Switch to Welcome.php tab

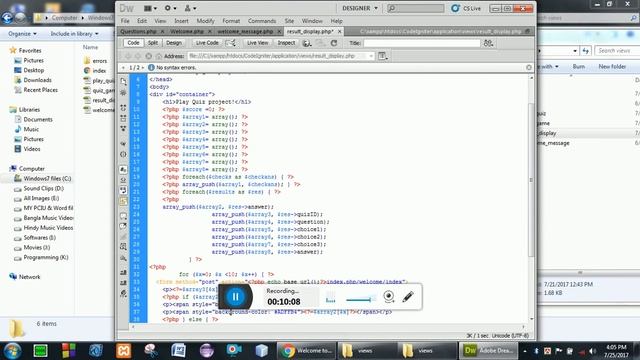pyautogui.click(x=187, y=31)
